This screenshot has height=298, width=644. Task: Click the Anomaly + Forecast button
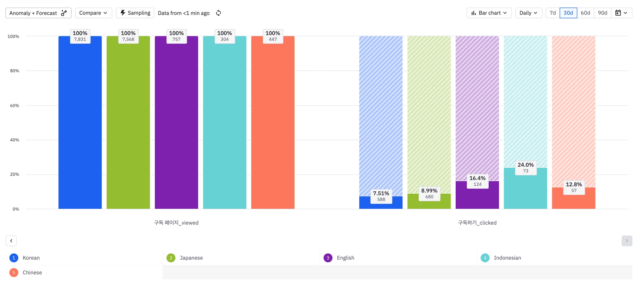[33, 13]
